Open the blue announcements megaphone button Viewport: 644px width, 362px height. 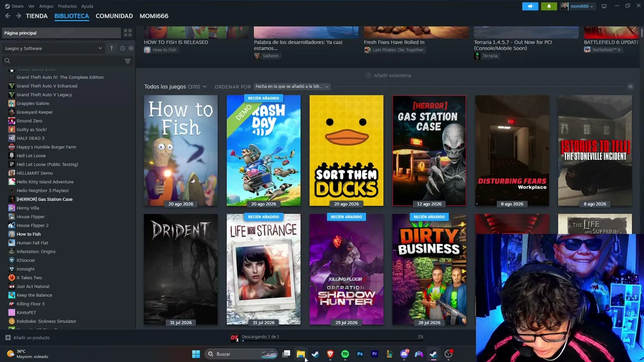click(530, 6)
